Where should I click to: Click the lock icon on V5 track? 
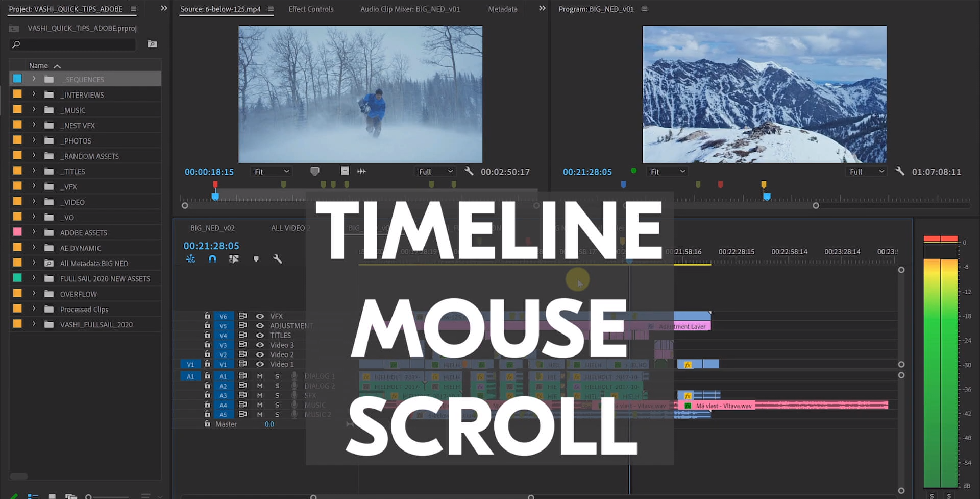coord(207,325)
